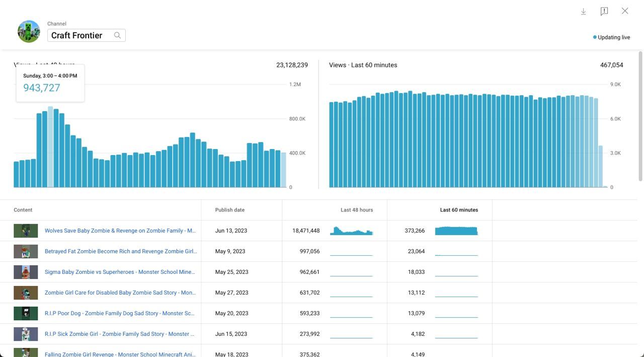Click the Views · Last 60 minutes title
This screenshot has height=357, width=644.
coord(363,65)
